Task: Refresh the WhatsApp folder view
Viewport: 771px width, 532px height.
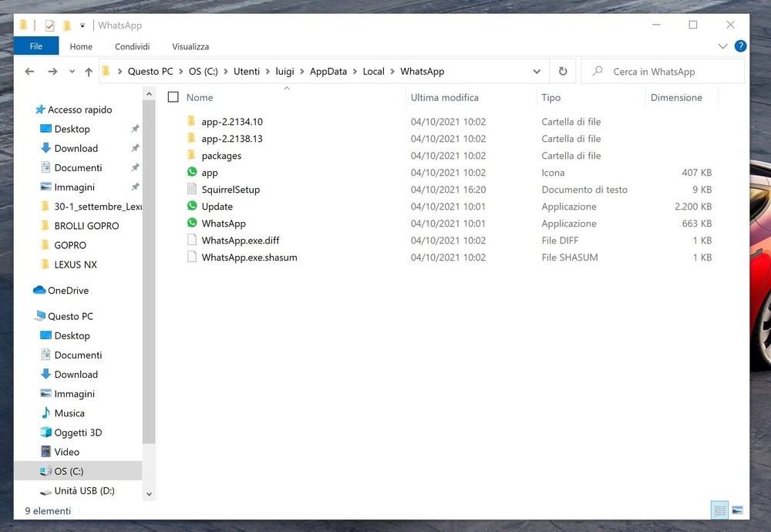Action: tap(563, 71)
